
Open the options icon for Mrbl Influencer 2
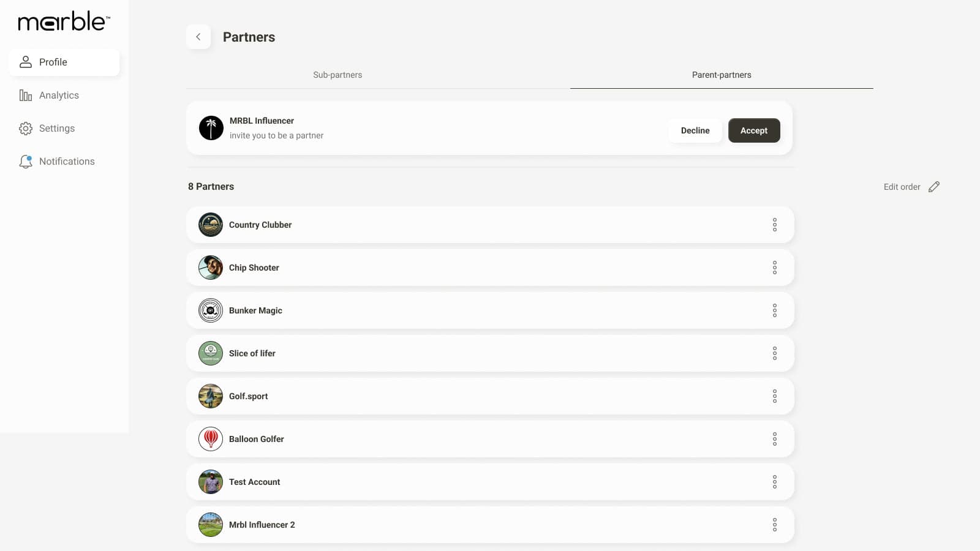click(x=774, y=525)
